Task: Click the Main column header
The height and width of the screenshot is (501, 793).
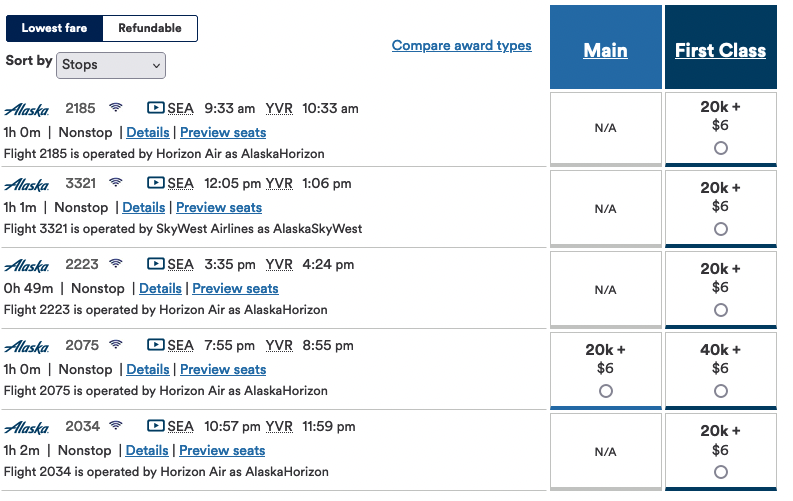Action: 605,50
